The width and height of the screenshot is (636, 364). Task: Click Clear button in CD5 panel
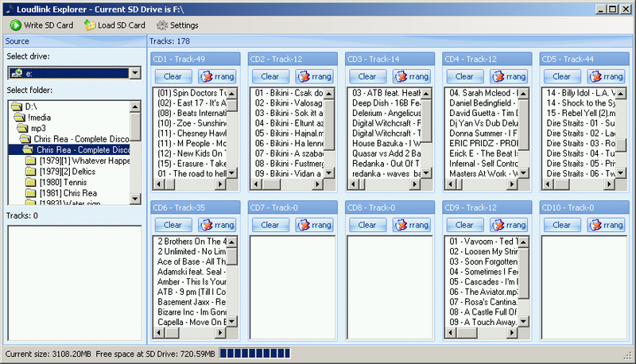(562, 76)
